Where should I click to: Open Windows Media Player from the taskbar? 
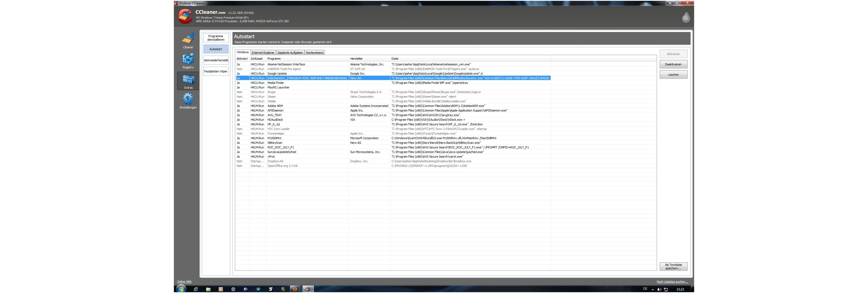pyautogui.click(x=220, y=289)
